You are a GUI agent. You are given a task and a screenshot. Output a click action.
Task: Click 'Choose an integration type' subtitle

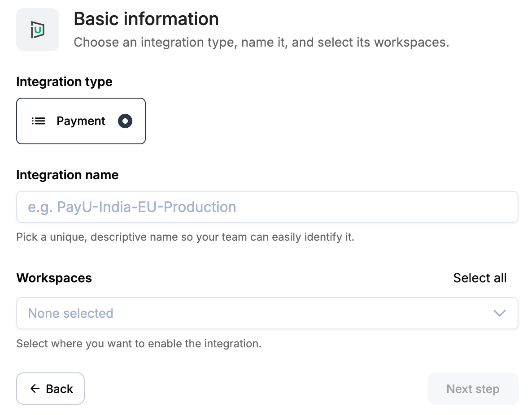click(x=261, y=43)
